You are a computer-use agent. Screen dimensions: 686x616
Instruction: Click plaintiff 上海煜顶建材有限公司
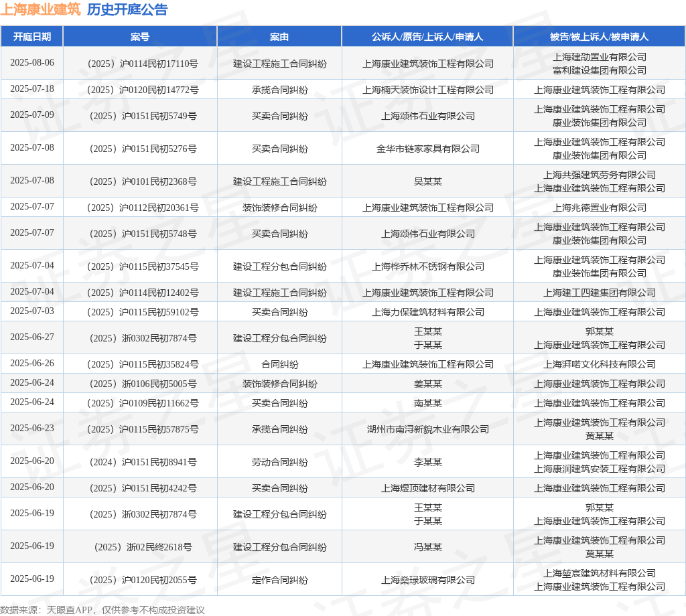click(428, 488)
